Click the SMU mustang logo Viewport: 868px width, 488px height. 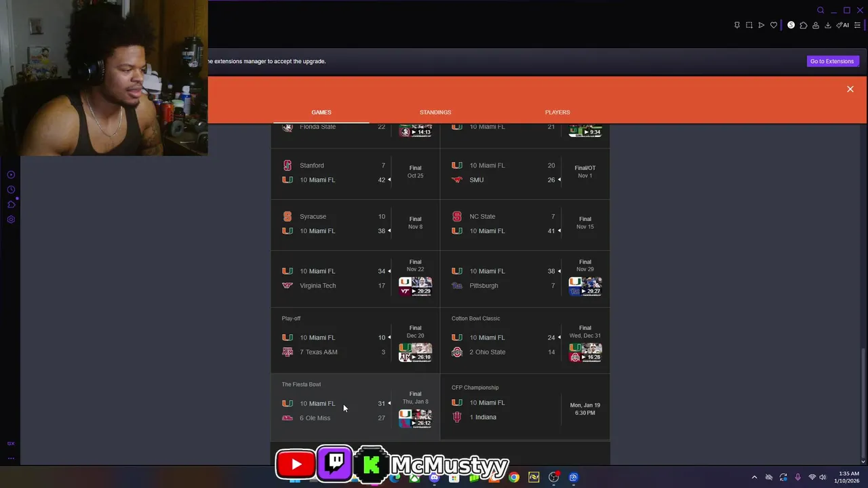coord(457,180)
